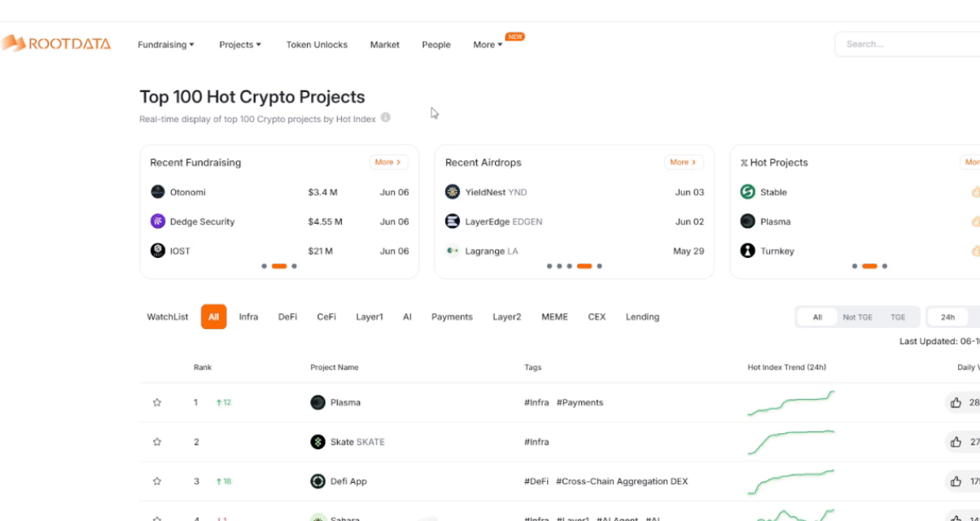
Task: Click the Stable logo icon in Hot Projects
Action: [747, 192]
